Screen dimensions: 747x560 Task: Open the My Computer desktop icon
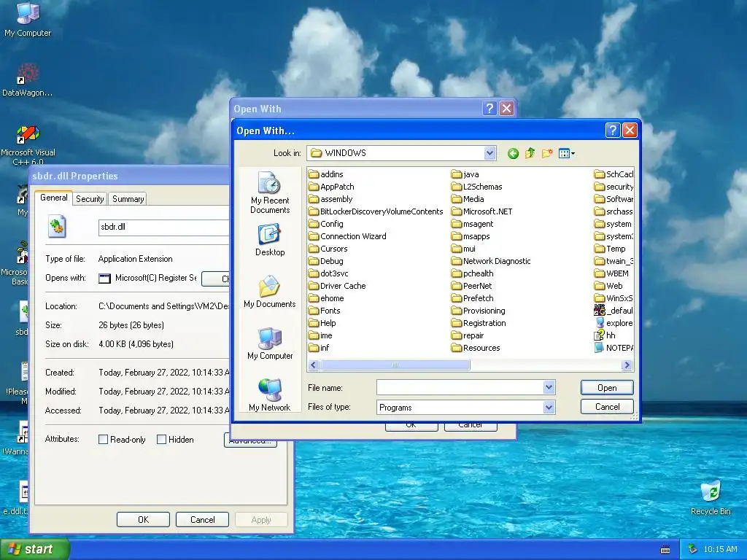coord(28,20)
